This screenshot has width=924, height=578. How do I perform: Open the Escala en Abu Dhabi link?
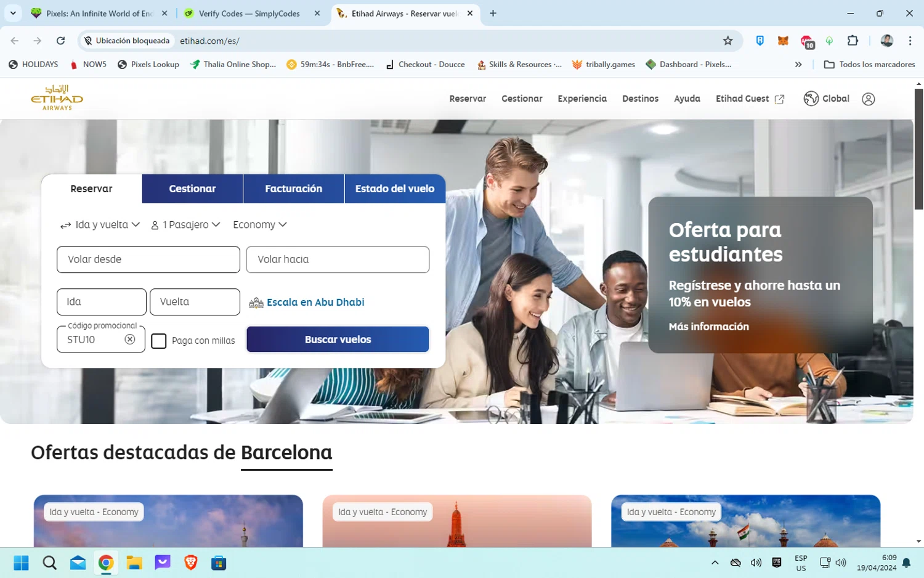(x=306, y=303)
